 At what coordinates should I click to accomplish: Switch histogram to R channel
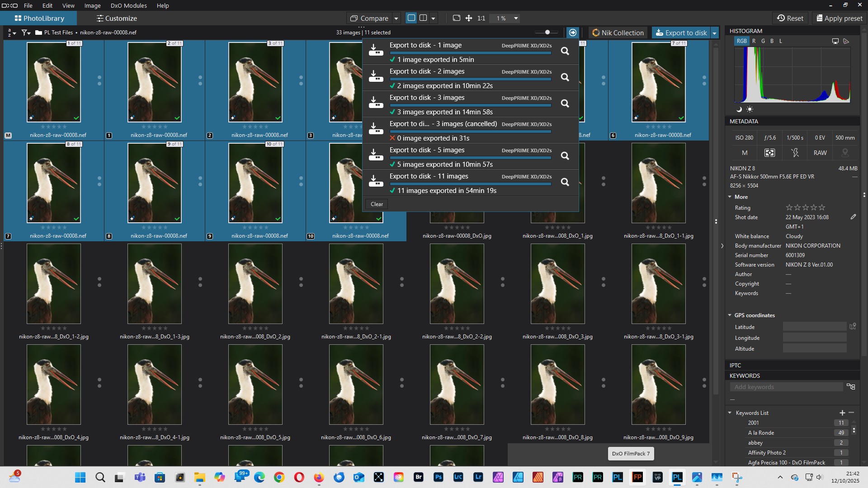754,41
